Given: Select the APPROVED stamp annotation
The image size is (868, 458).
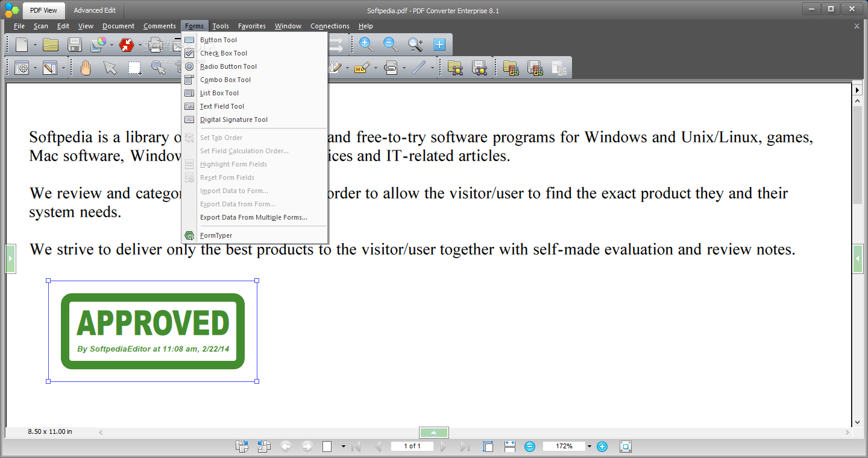Looking at the screenshot, I should coord(153,331).
